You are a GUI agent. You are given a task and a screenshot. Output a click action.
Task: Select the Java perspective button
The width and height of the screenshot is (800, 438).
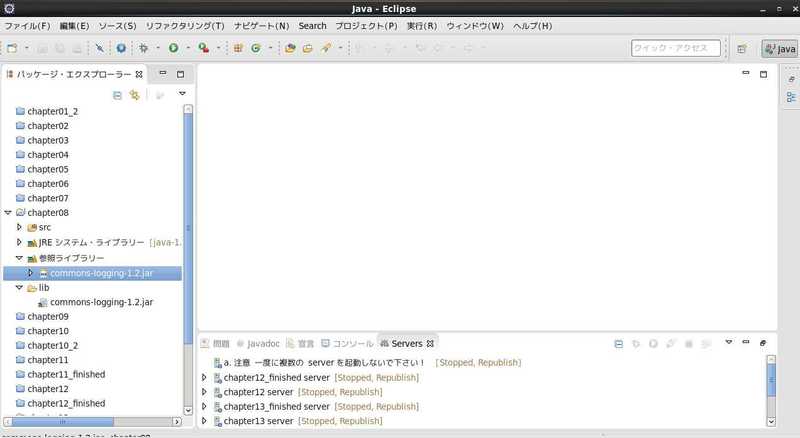(x=780, y=48)
